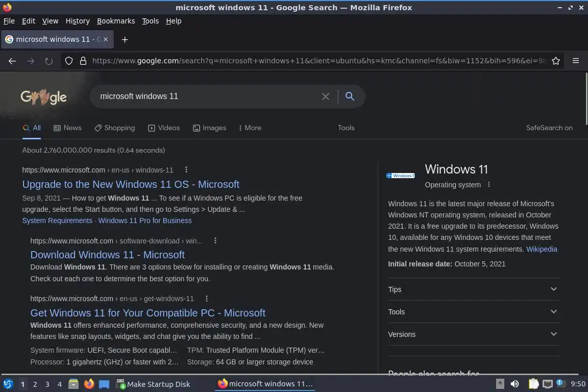Select the All results tab
Image resolution: width=588 pixels, height=392 pixels.
[x=32, y=128]
